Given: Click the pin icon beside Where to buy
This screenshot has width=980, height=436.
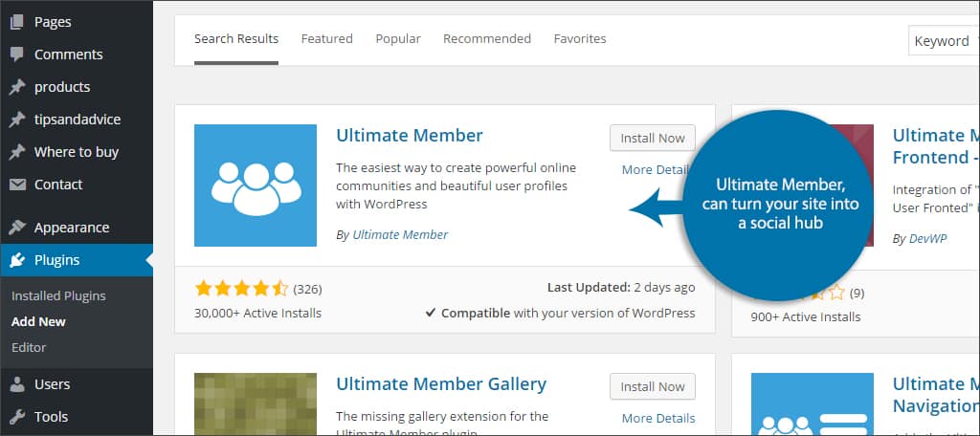Looking at the screenshot, I should 17,152.
